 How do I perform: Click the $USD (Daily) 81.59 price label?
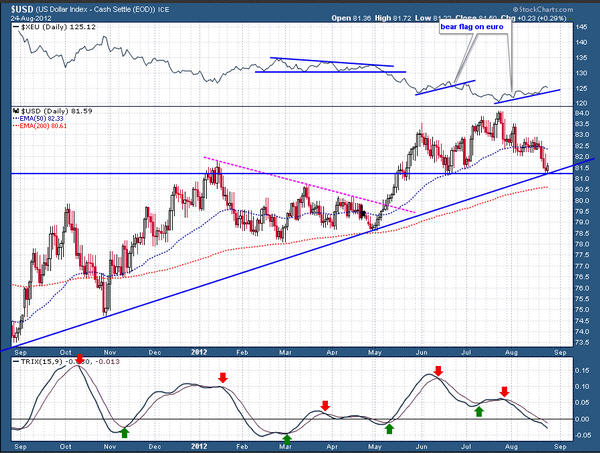tap(45, 108)
